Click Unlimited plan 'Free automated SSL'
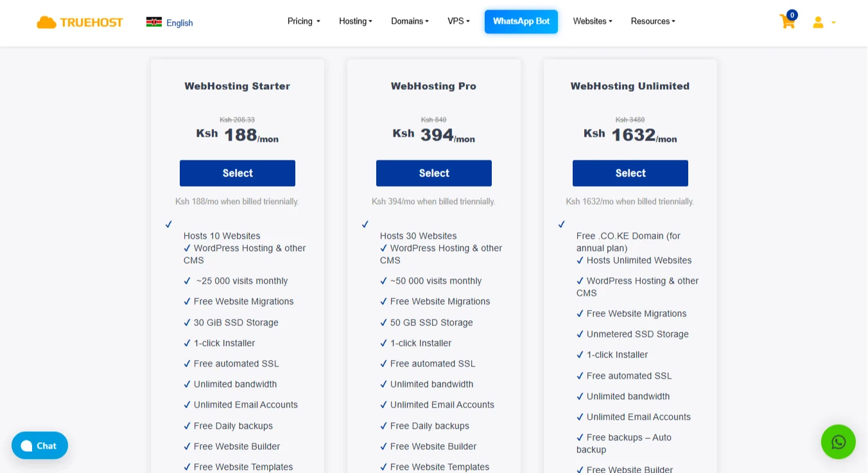This screenshot has height=473, width=868. (629, 376)
